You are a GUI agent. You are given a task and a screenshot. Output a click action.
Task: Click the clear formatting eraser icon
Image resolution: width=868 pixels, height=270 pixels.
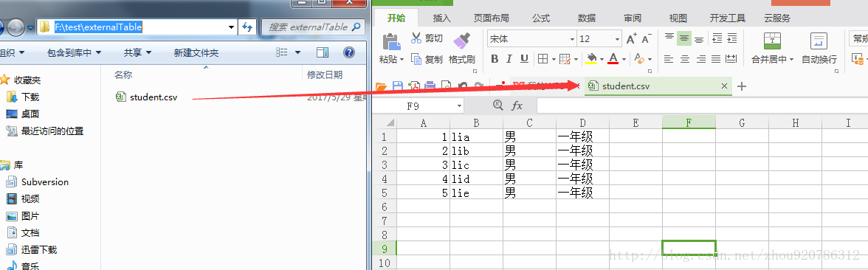click(x=639, y=59)
